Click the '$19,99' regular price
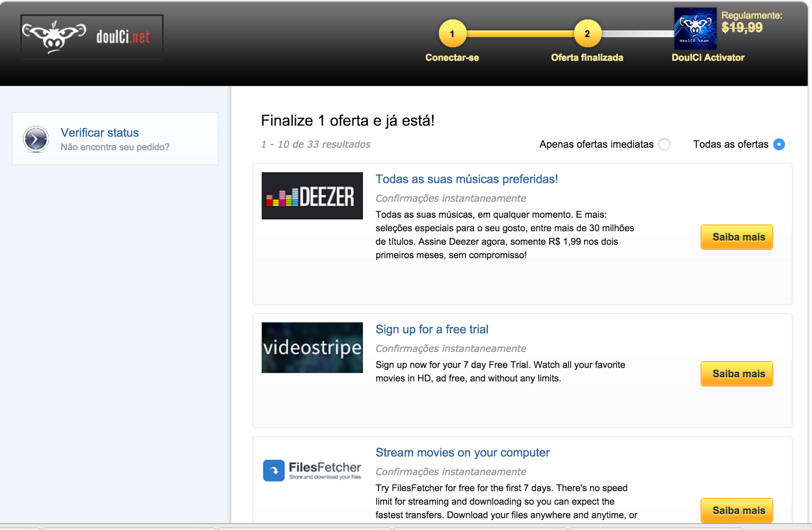 click(742, 28)
